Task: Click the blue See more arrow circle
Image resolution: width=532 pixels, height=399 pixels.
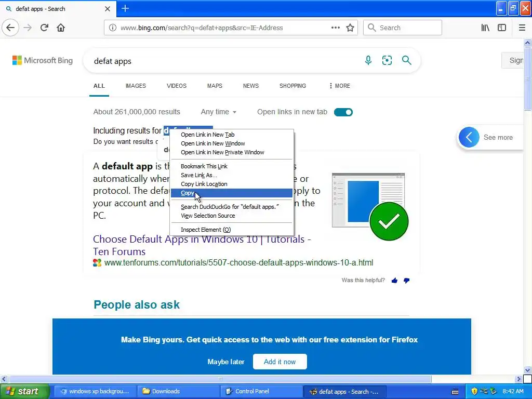Action: pyautogui.click(x=469, y=137)
